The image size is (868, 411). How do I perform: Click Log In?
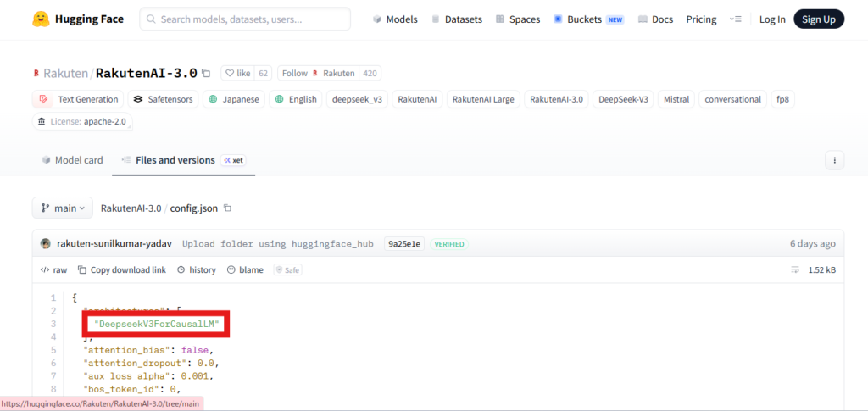pyautogui.click(x=772, y=19)
